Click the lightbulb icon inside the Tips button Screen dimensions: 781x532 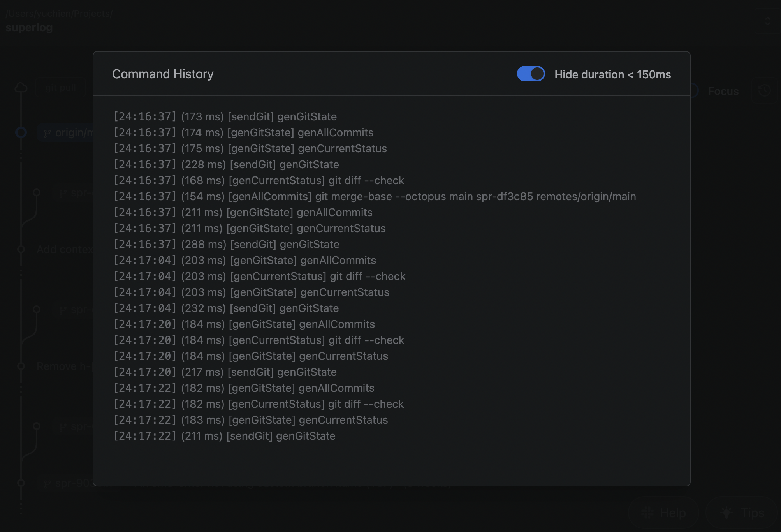click(726, 513)
